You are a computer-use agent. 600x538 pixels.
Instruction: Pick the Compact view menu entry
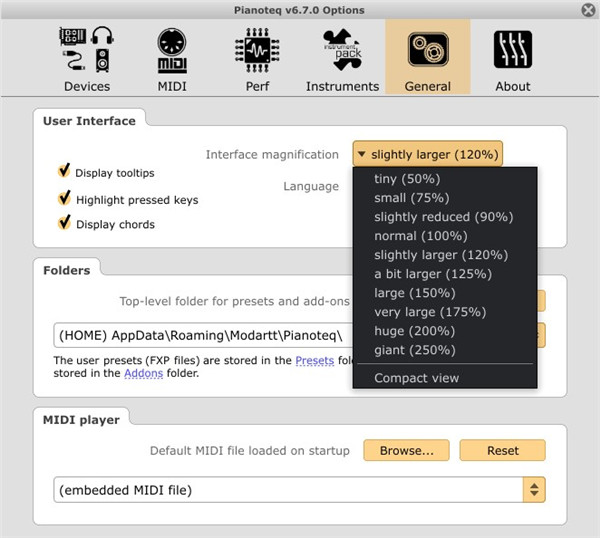click(x=416, y=378)
